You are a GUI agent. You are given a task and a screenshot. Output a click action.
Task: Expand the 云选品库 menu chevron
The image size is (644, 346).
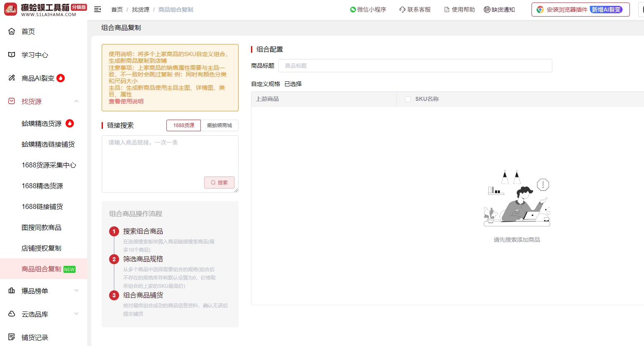76,314
